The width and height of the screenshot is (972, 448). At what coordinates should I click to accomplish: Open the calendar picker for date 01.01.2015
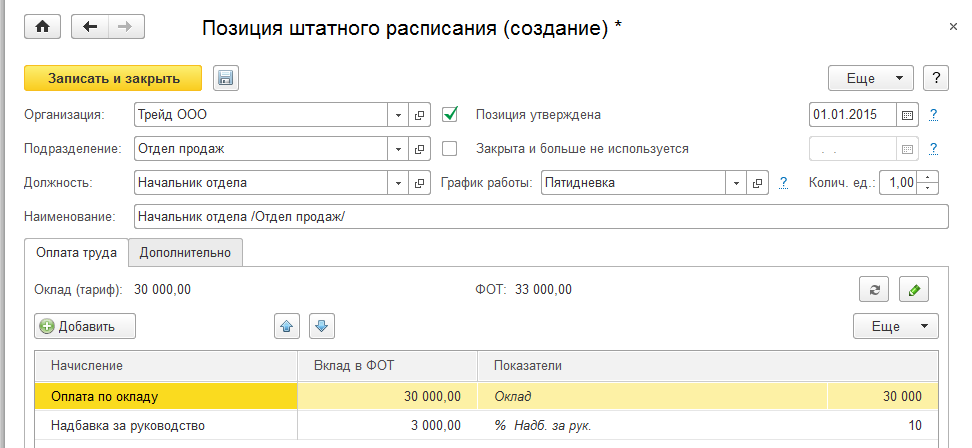pyautogui.click(x=907, y=114)
